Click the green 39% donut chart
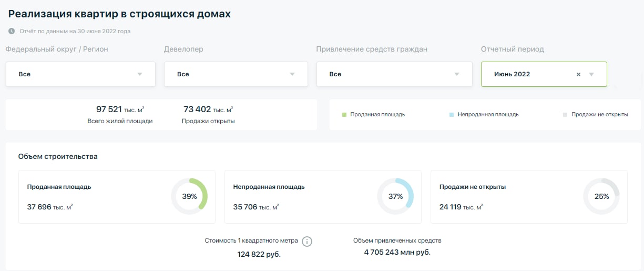This screenshot has height=271, width=644. click(x=189, y=196)
